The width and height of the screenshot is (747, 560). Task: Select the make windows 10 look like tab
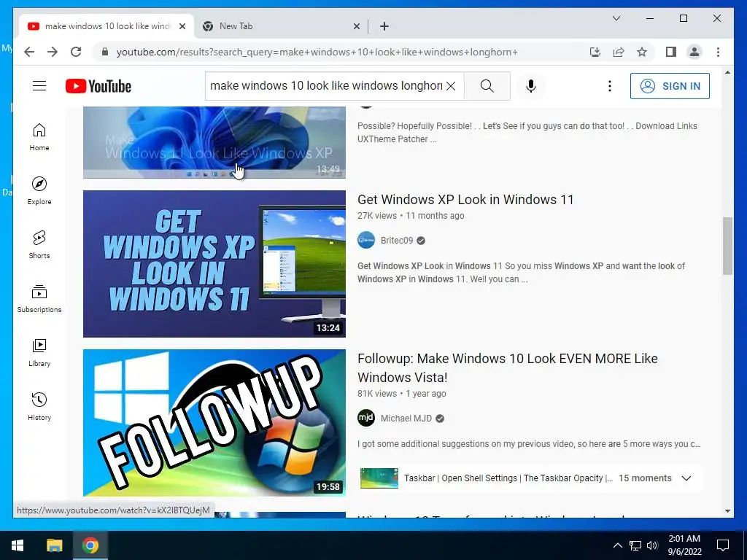(x=107, y=26)
